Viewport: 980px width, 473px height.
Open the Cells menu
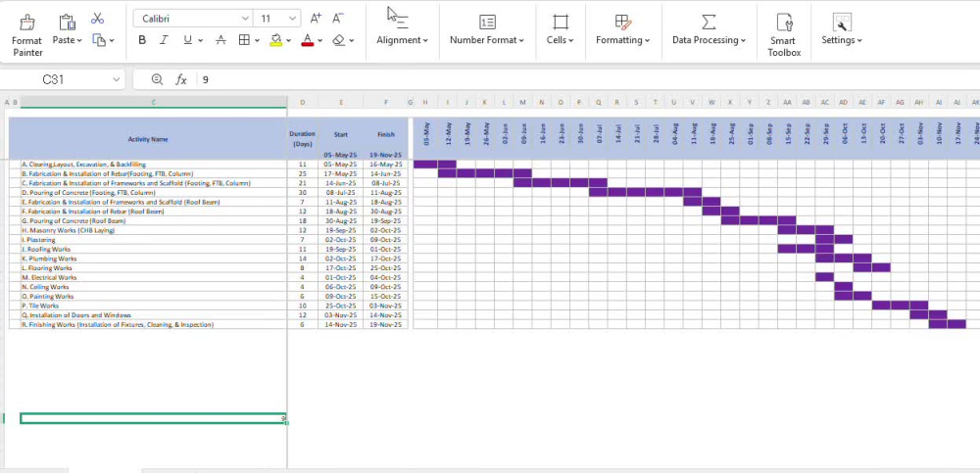pyautogui.click(x=560, y=40)
